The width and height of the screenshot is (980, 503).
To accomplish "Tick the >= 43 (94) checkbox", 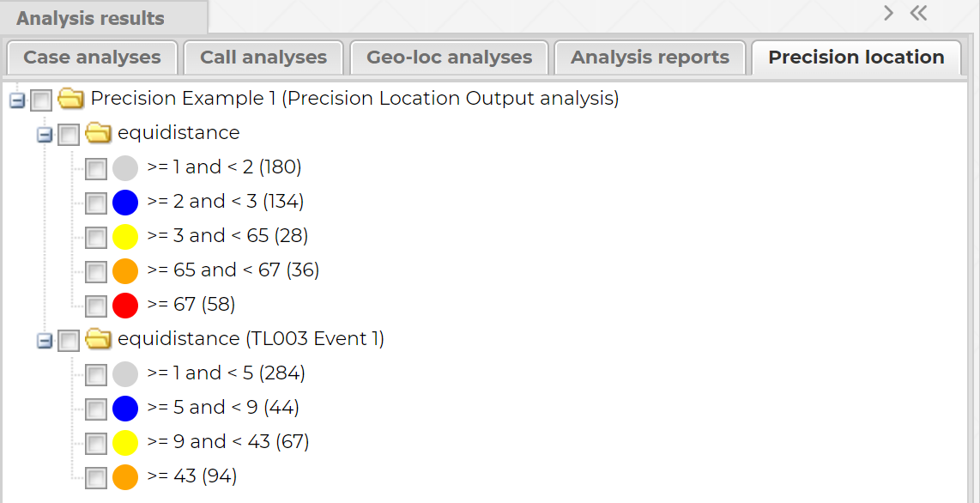I will pos(96,478).
